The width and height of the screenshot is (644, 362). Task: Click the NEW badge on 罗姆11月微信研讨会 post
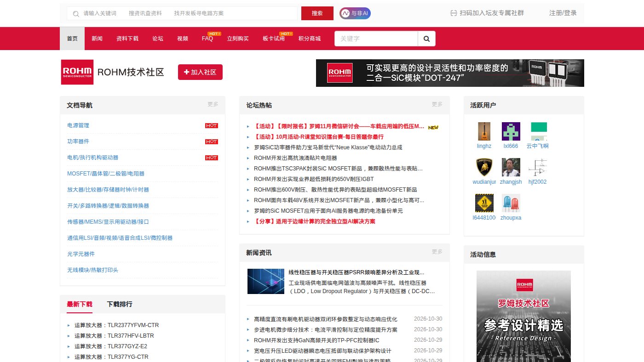433,127
